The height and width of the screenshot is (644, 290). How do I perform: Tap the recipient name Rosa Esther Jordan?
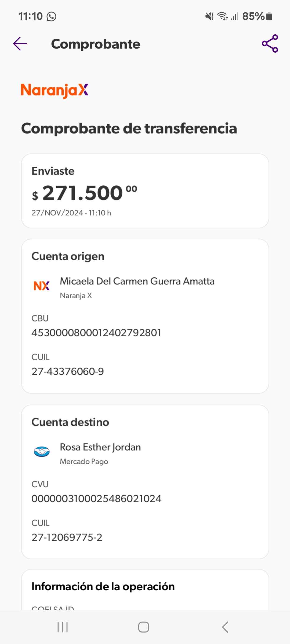coord(100,447)
